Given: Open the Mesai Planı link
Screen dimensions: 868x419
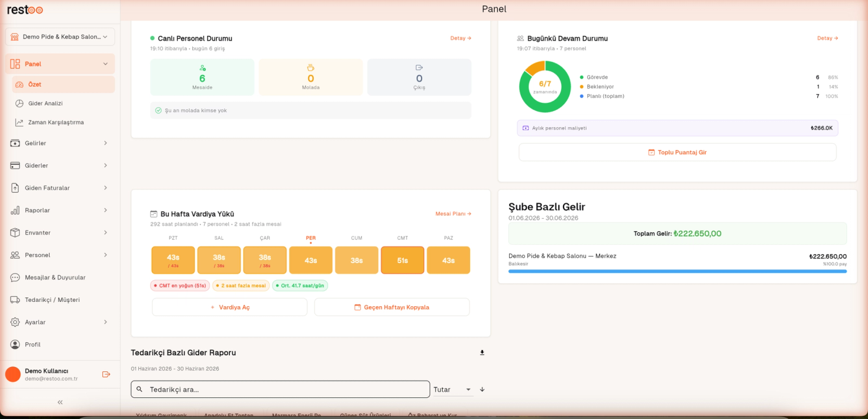Looking at the screenshot, I should [x=453, y=214].
